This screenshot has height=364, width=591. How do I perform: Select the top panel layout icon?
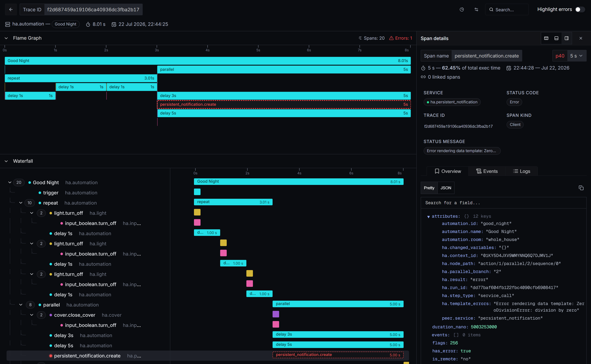(546, 38)
